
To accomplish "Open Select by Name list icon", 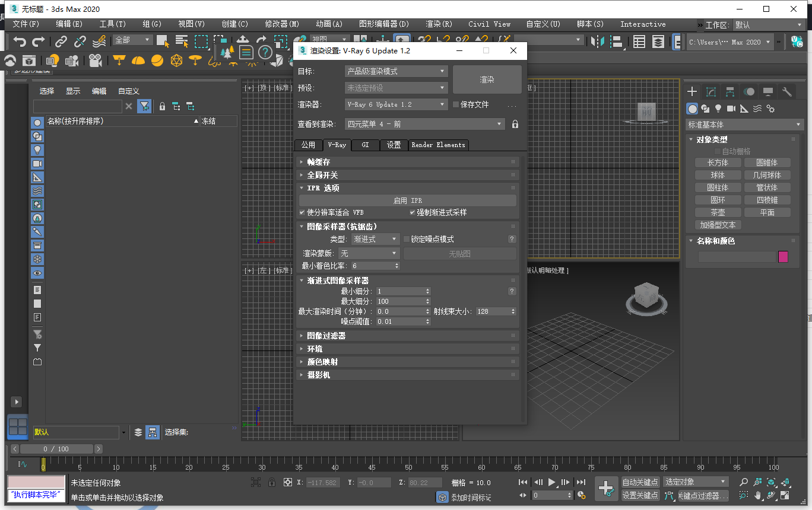I will point(182,42).
